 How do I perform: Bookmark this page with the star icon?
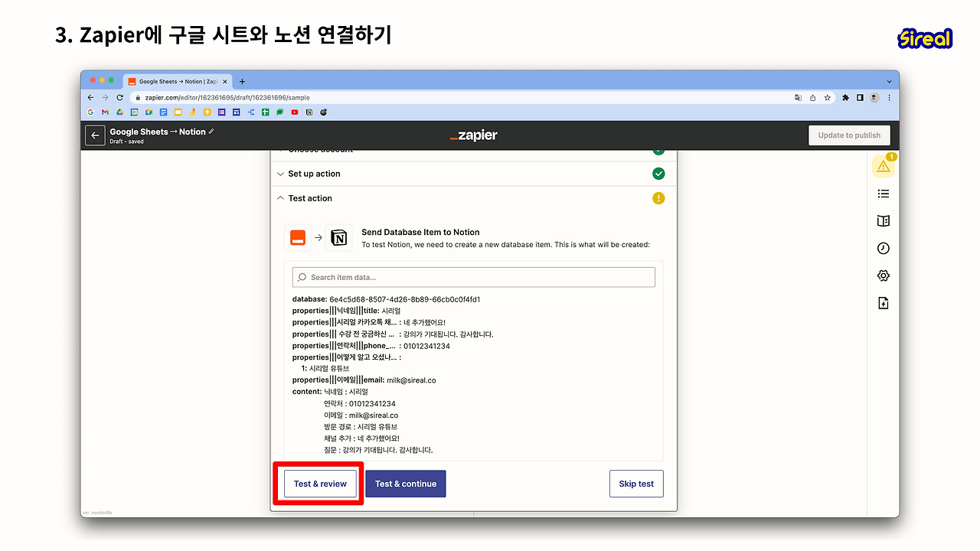click(828, 98)
